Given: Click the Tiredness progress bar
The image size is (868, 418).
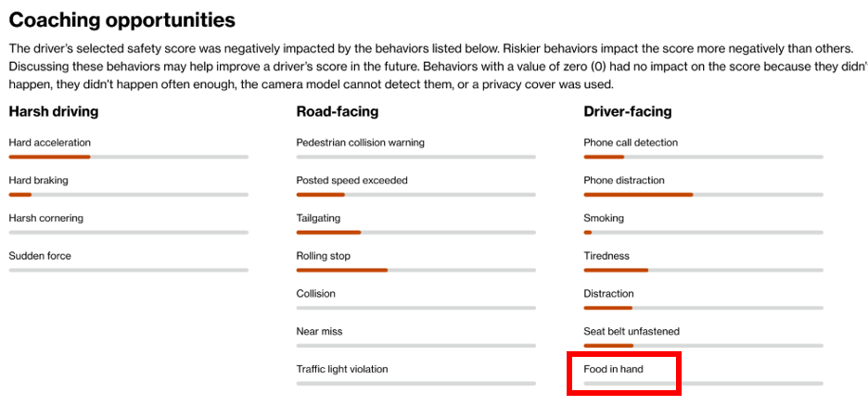Looking at the screenshot, I should [x=703, y=271].
